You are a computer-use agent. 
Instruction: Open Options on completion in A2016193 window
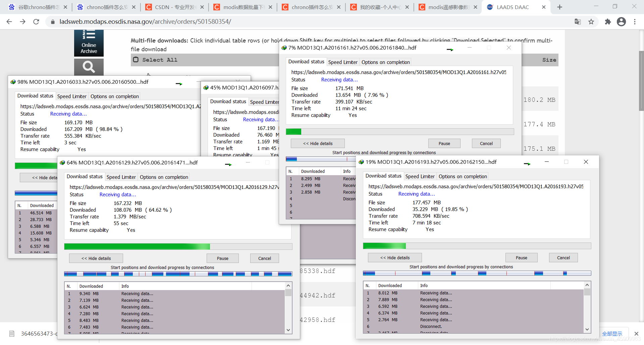tap(463, 176)
